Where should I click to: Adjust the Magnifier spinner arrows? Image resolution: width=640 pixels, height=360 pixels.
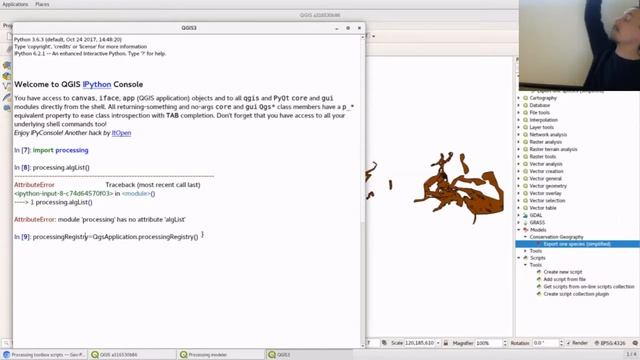coord(505,343)
